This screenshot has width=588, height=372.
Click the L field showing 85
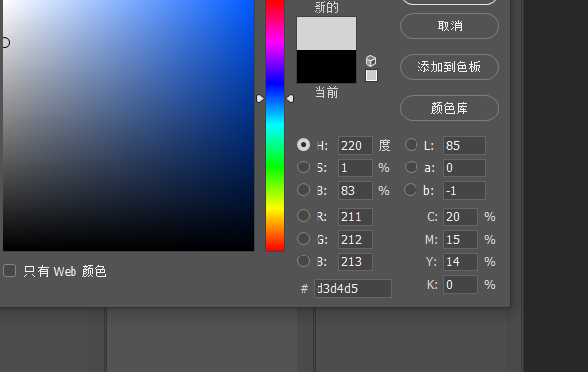pyautogui.click(x=465, y=145)
